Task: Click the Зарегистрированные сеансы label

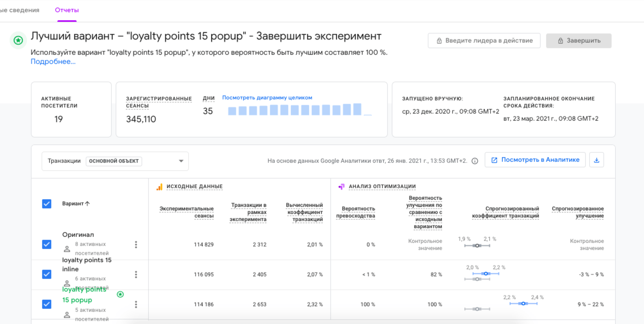Action: click(x=159, y=102)
